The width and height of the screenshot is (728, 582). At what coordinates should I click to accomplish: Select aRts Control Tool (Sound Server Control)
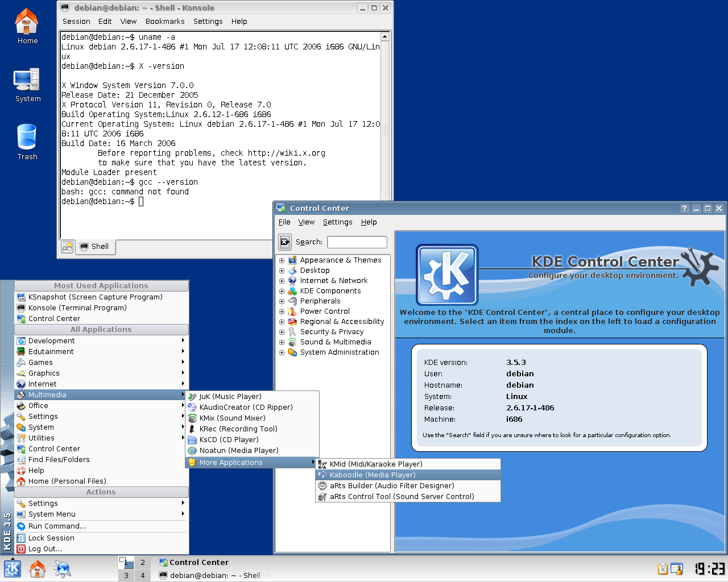[x=408, y=497]
